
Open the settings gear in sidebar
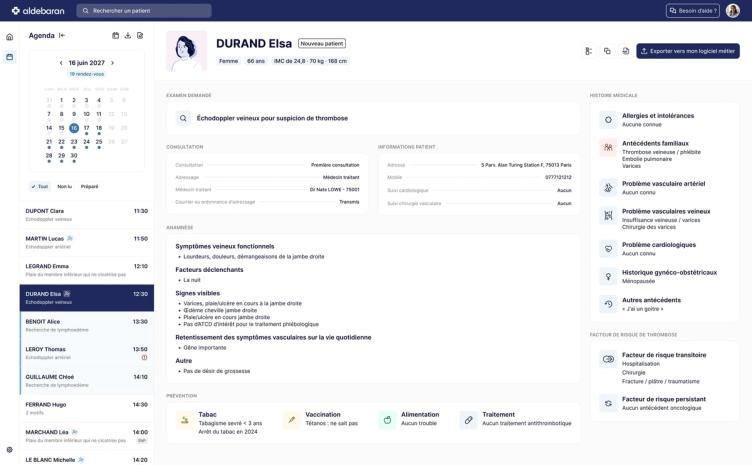[x=10, y=450]
